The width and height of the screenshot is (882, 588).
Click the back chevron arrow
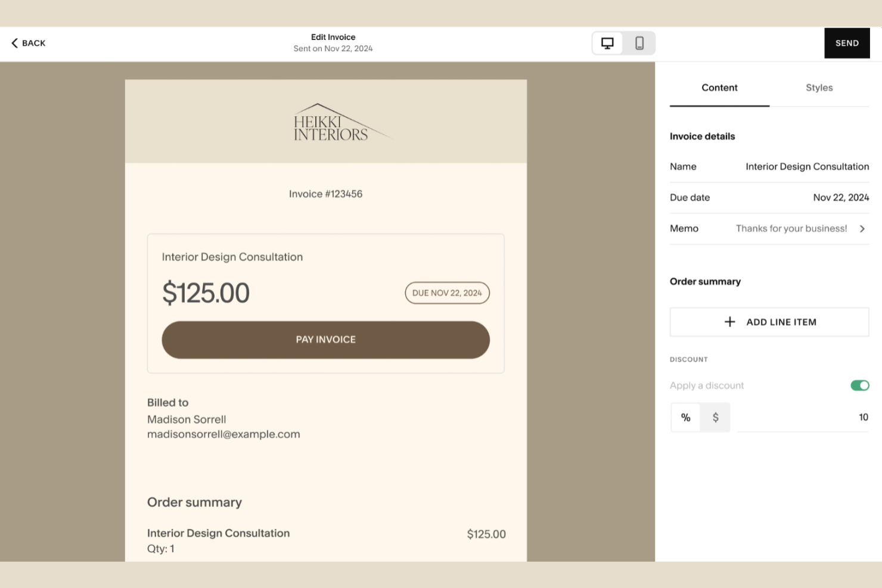15,43
